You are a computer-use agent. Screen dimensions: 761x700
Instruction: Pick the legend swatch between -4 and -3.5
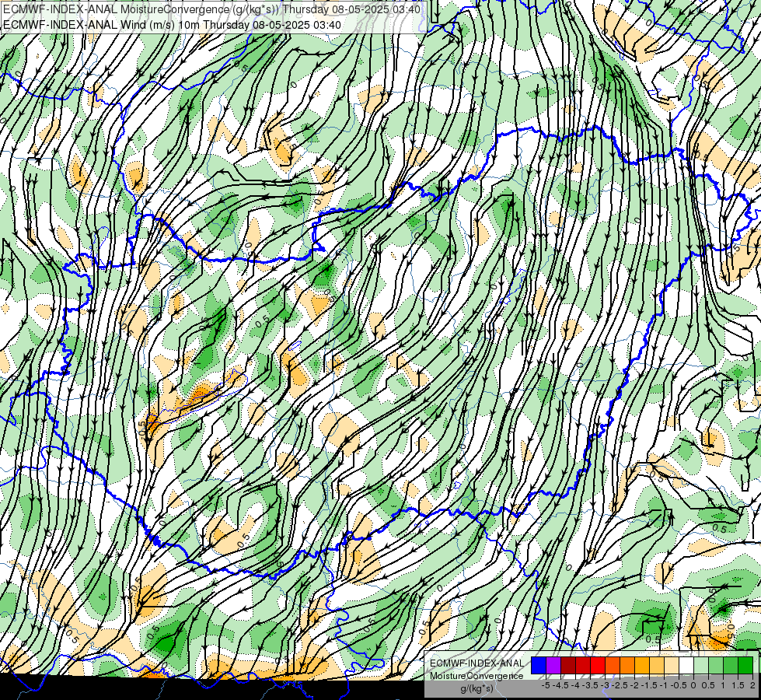tap(583, 665)
